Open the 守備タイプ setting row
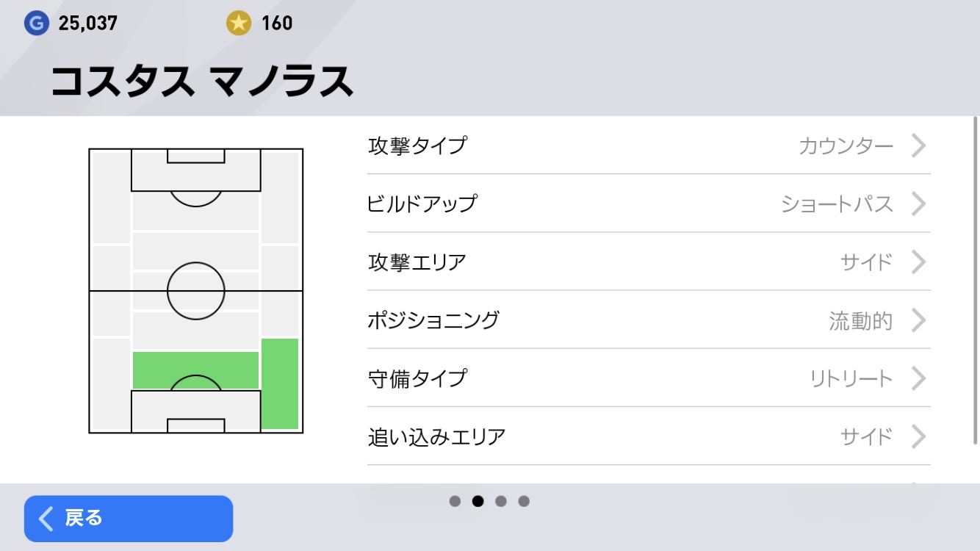This screenshot has height=551, width=980. click(649, 378)
